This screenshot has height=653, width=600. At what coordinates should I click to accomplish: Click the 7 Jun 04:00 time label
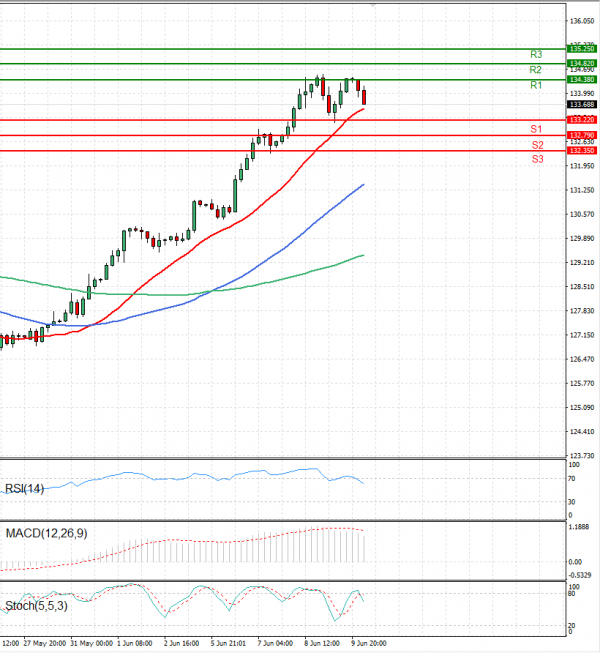tap(275, 643)
